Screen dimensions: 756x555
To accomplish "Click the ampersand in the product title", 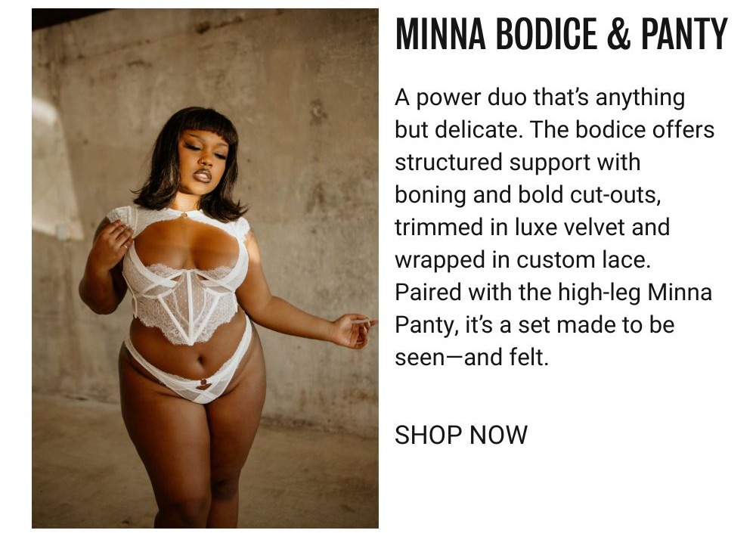I will 618,34.
